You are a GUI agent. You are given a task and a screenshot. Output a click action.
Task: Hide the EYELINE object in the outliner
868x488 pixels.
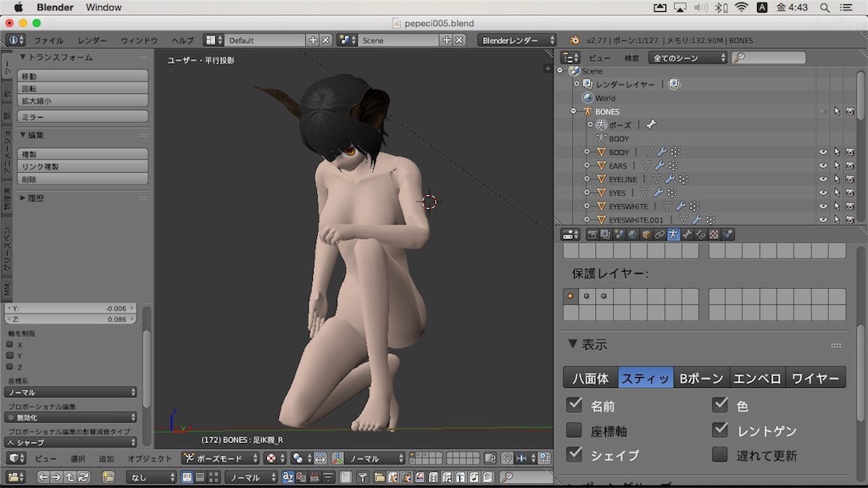tap(823, 180)
